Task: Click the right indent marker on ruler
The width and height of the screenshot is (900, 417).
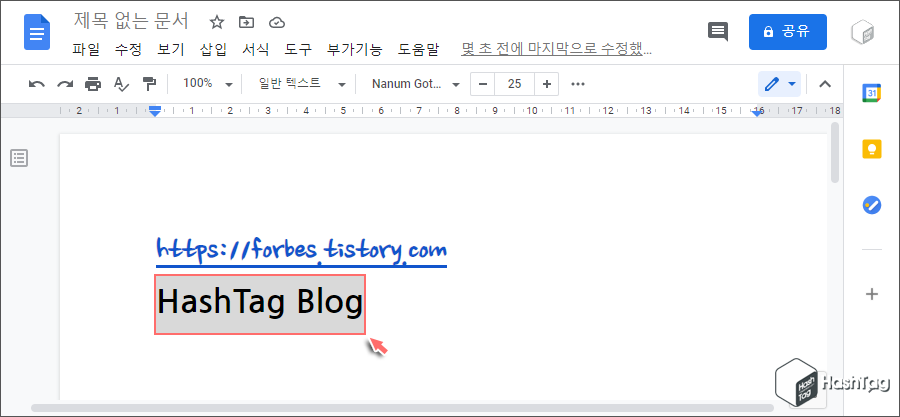Action: (x=757, y=113)
